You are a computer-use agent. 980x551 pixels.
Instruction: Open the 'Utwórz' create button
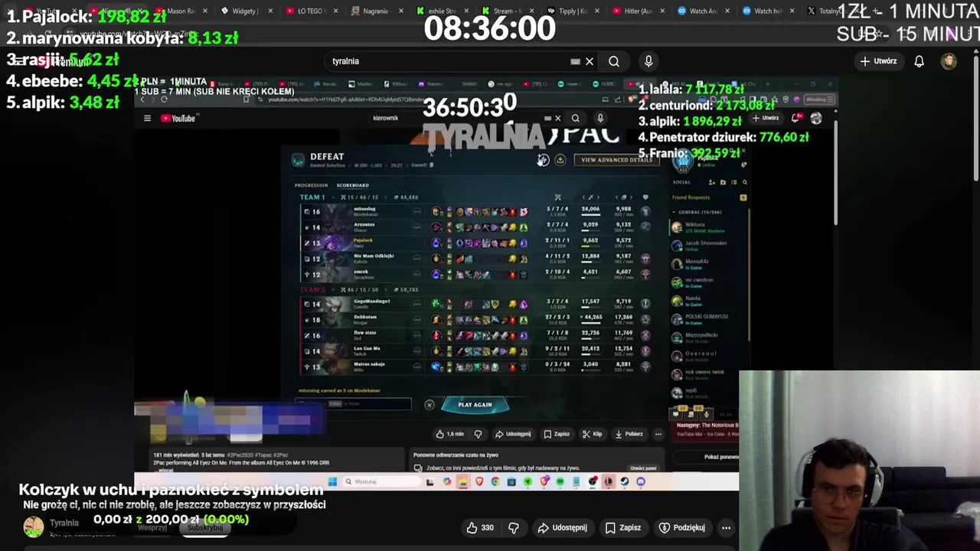click(878, 61)
